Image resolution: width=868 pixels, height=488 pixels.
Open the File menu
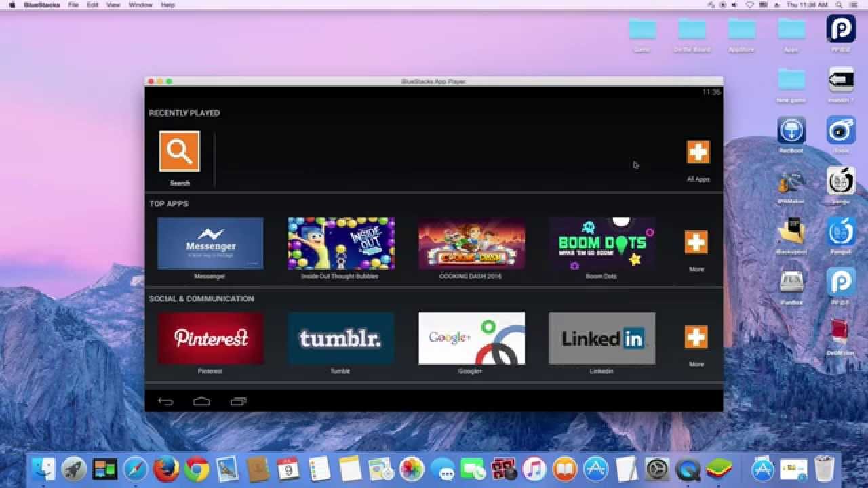pyautogui.click(x=73, y=5)
